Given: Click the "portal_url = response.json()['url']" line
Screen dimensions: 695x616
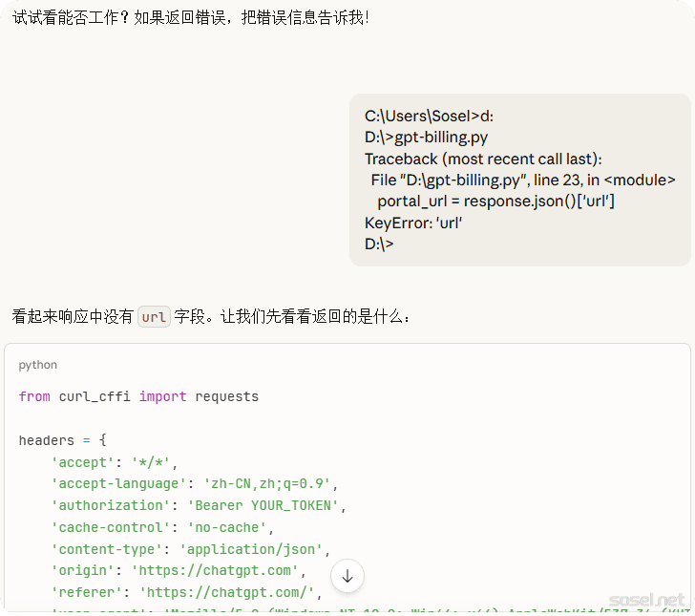Looking at the screenshot, I should (495, 202).
